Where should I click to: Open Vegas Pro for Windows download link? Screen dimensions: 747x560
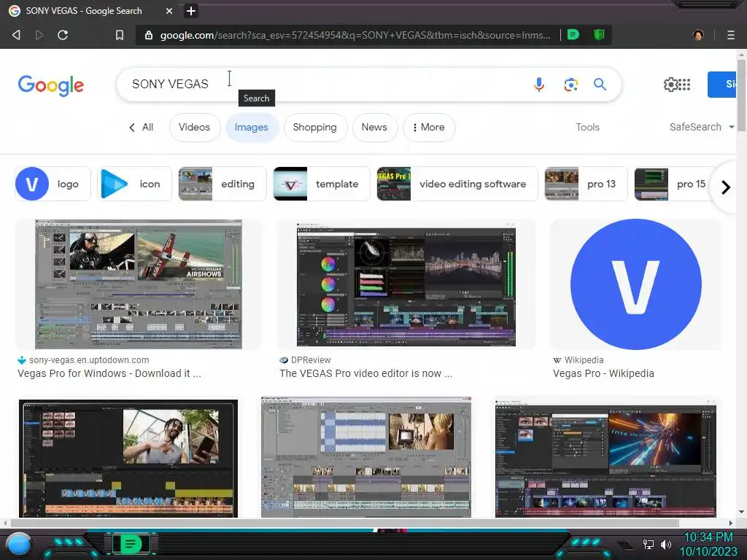click(109, 373)
